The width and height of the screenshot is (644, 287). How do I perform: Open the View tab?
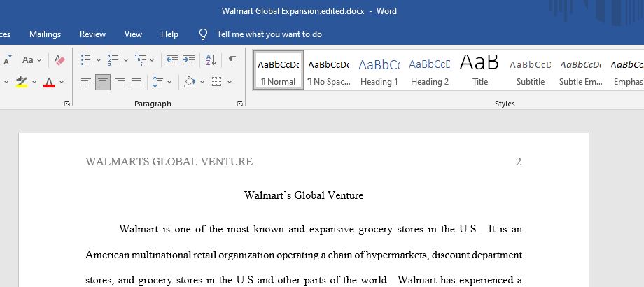click(133, 34)
